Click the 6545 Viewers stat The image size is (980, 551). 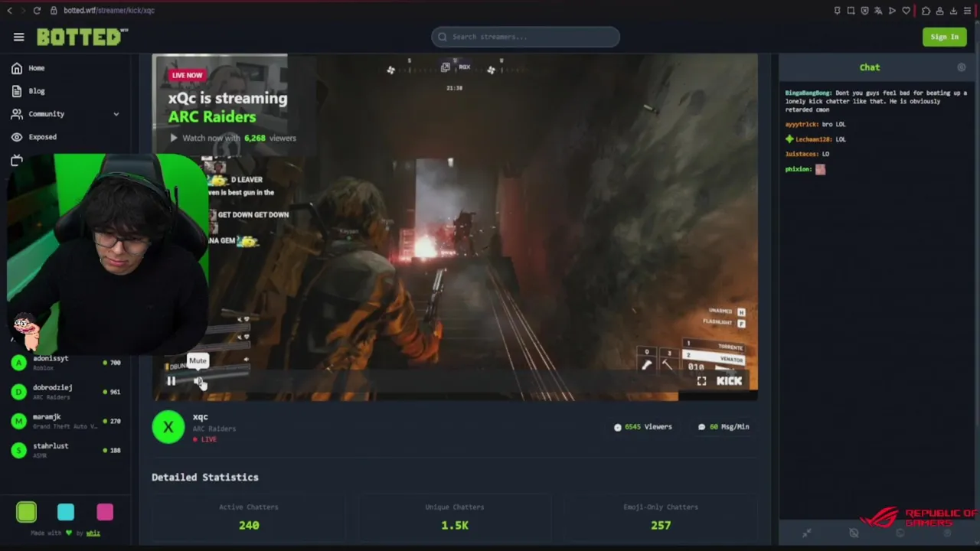643,427
